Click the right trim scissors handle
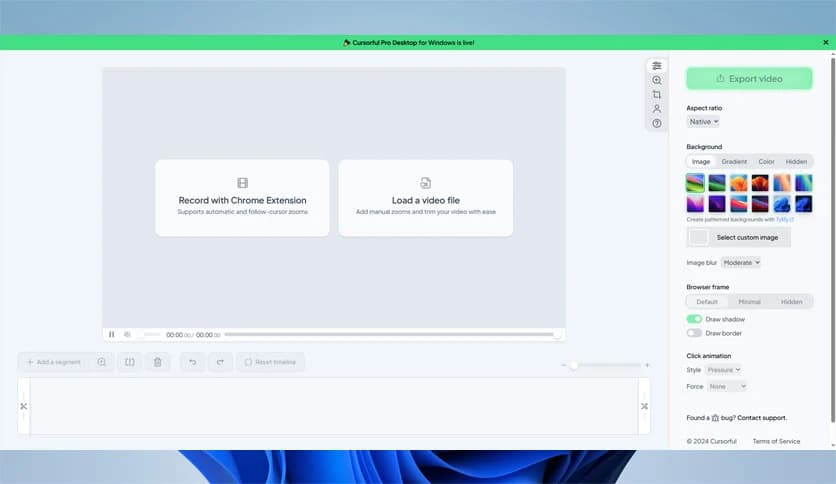 (644, 406)
